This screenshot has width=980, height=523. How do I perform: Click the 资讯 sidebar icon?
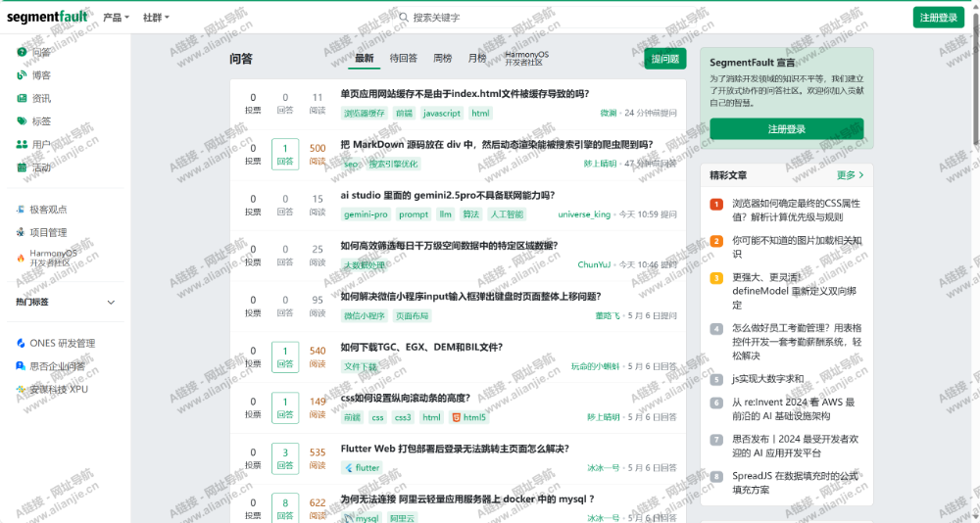click(x=22, y=98)
